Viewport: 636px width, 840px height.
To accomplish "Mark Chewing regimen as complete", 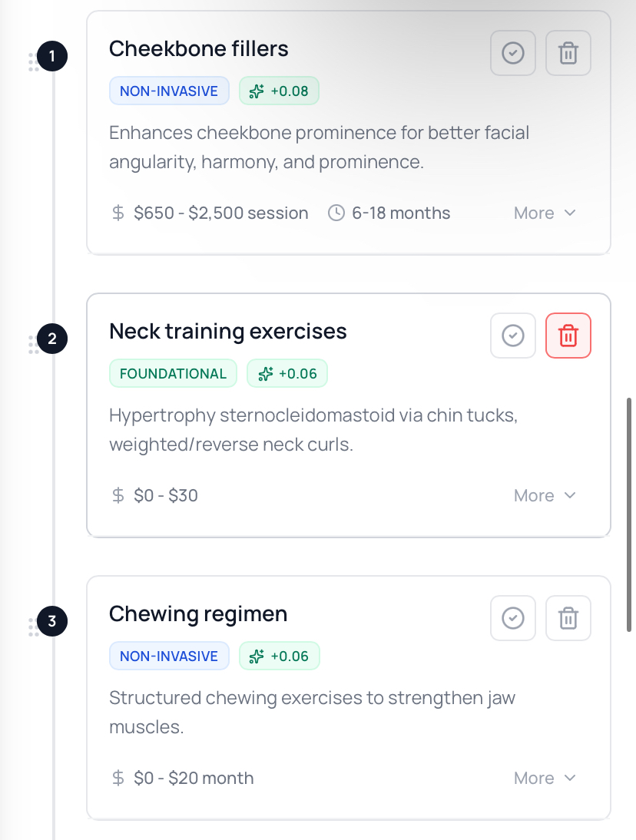I will tap(512, 618).
